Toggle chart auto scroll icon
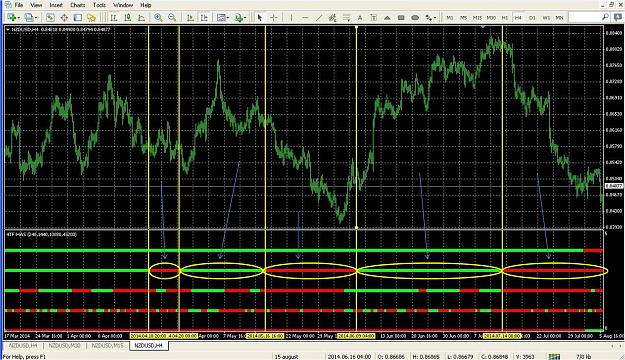 190,18
